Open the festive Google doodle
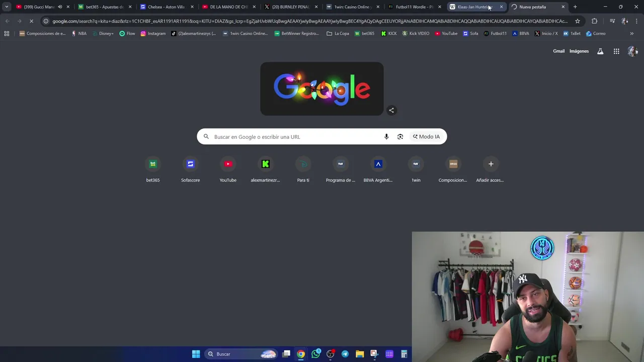 [x=321, y=89]
